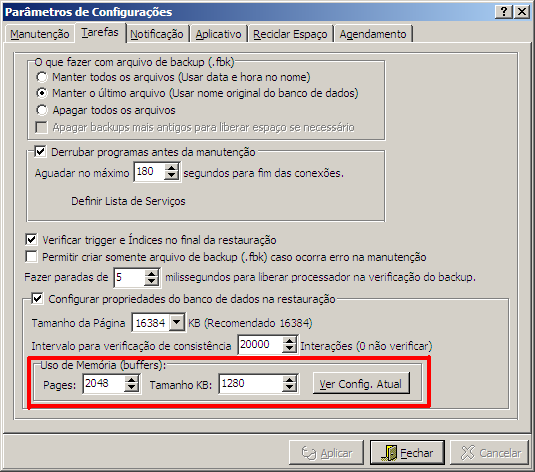Click the Fechar button with door icon

[x=407, y=453]
